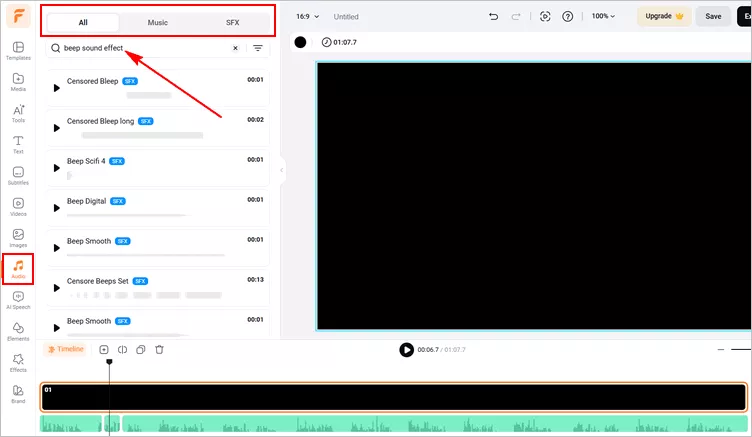Viewport: 752px width, 437px height.
Task: Redo the last action
Action: pyautogui.click(x=516, y=17)
